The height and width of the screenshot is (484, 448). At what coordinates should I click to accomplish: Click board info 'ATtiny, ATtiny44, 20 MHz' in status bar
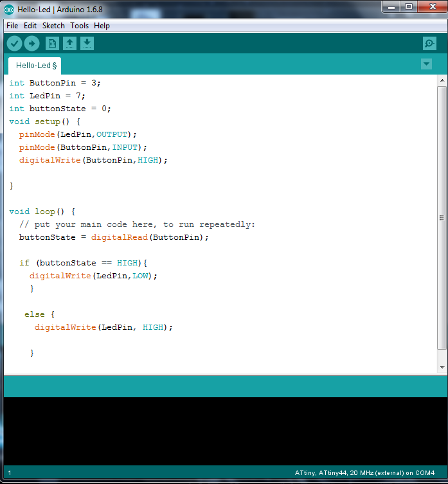(x=364, y=473)
